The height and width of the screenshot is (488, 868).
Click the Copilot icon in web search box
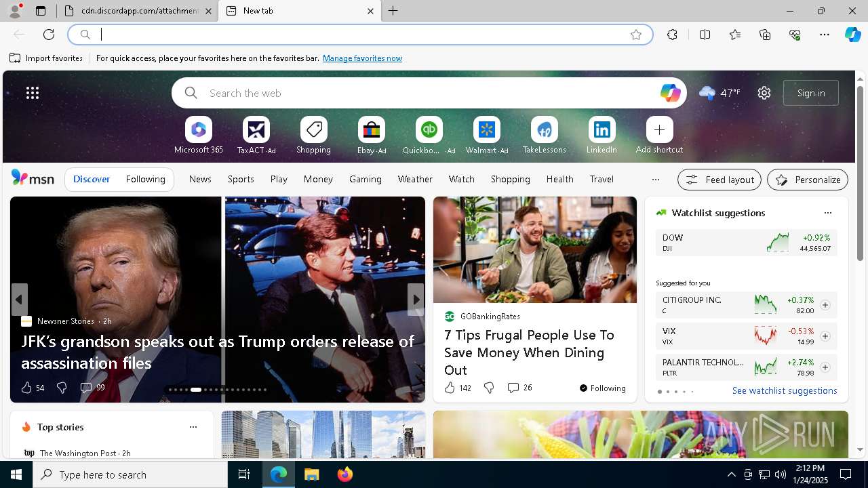coord(670,93)
